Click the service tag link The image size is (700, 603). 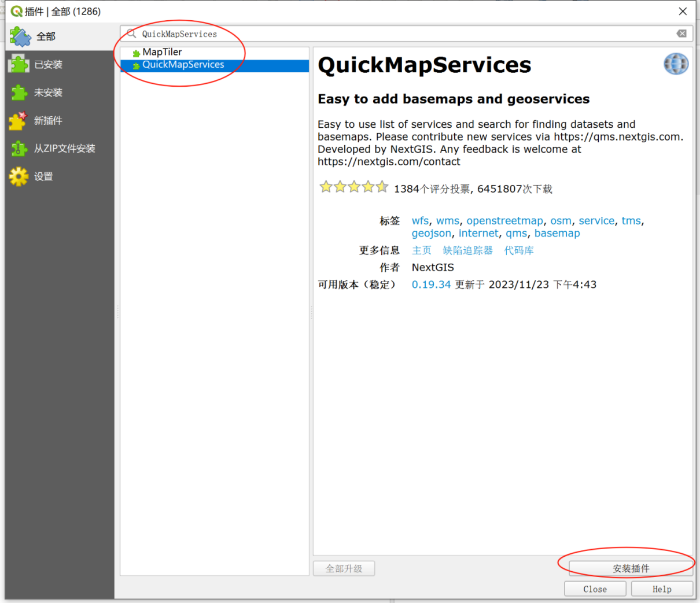coord(596,221)
